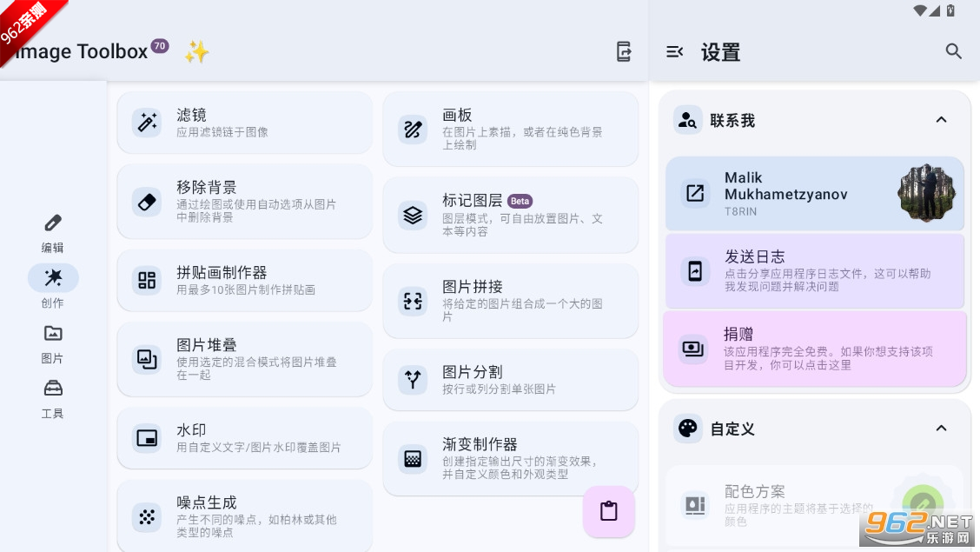
Task: Collapse the 联系我 section
Action: point(941,120)
